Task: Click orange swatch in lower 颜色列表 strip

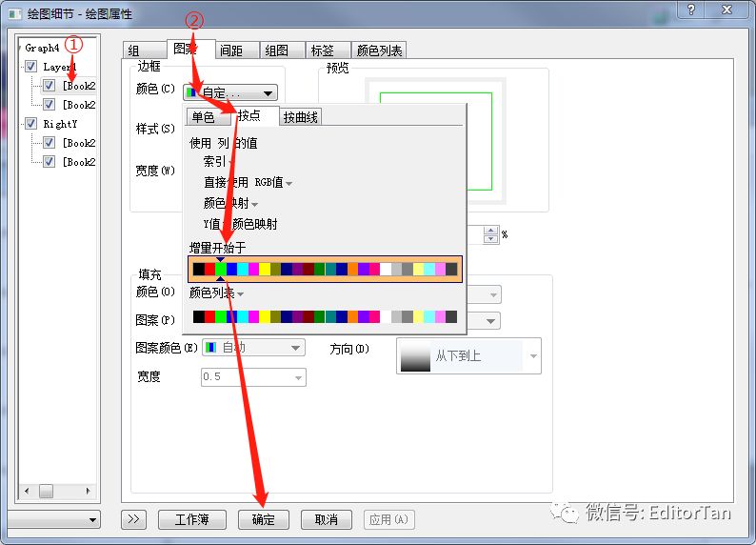Action: [x=353, y=316]
